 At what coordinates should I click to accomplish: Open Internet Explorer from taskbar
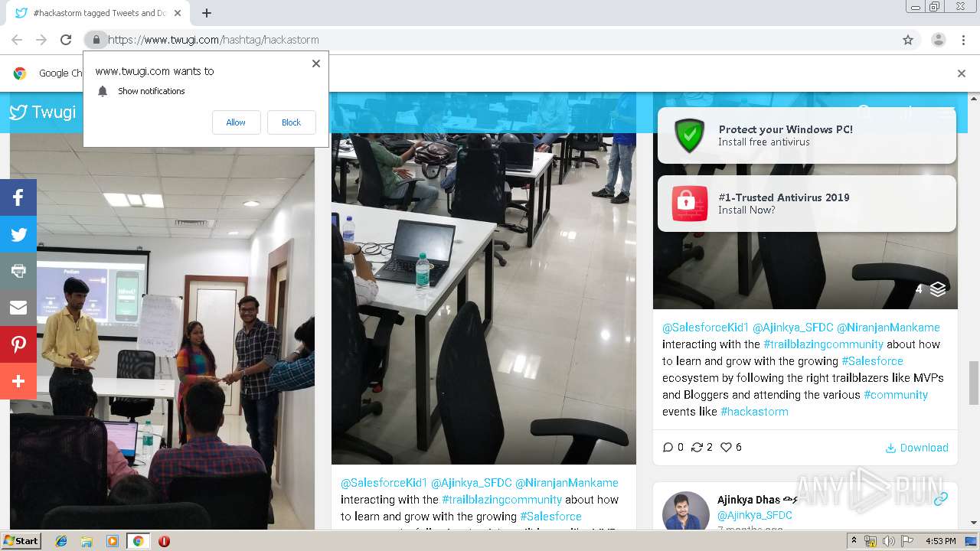tap(62, 541)
